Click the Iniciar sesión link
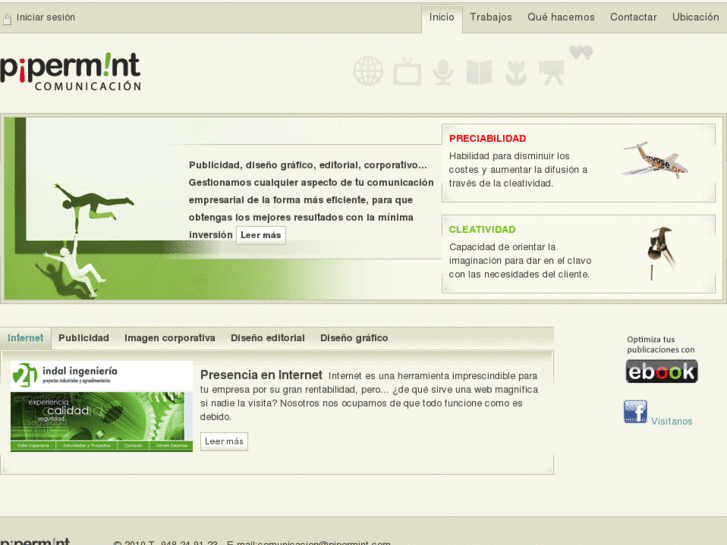 pyautogui.click(x=45, y=17)
